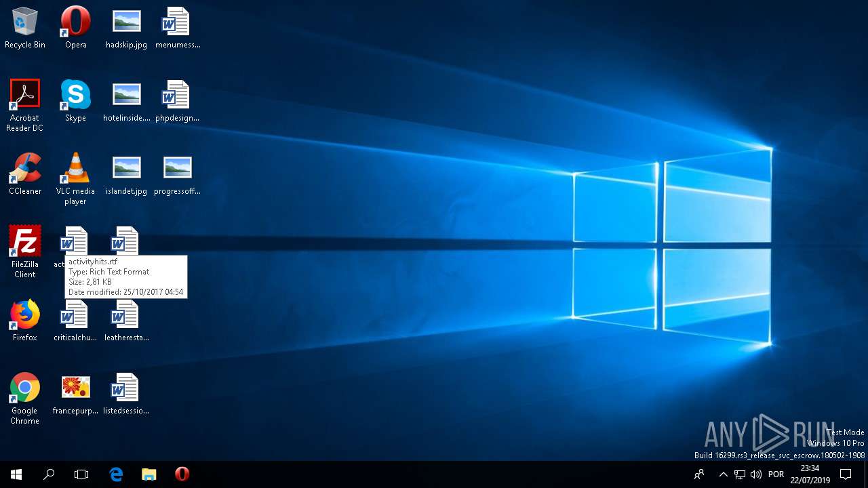Select the activityhits.rtf document icon

pyautogui.click(x=73, y=241)
